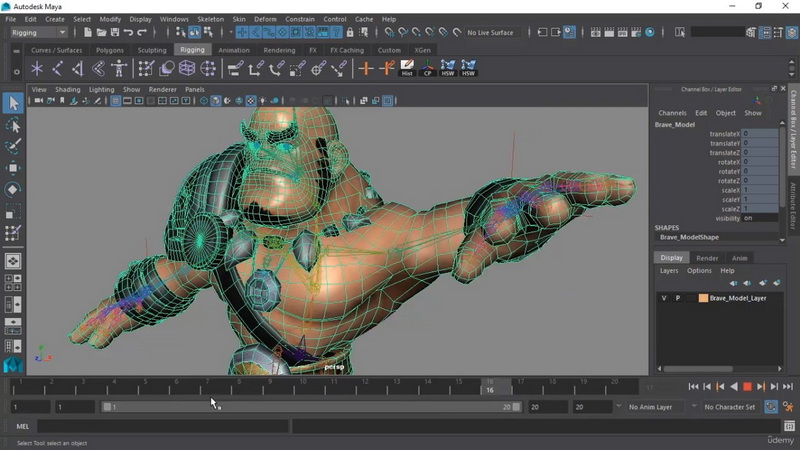Click the Hist shelf button
The image size is (800, 450).
[407, 68]
